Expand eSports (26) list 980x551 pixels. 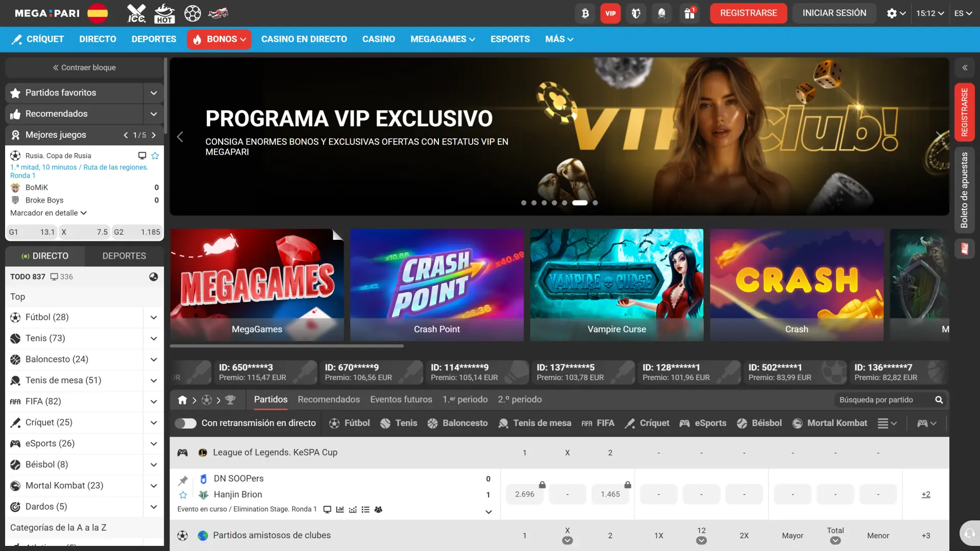(154, 443)
